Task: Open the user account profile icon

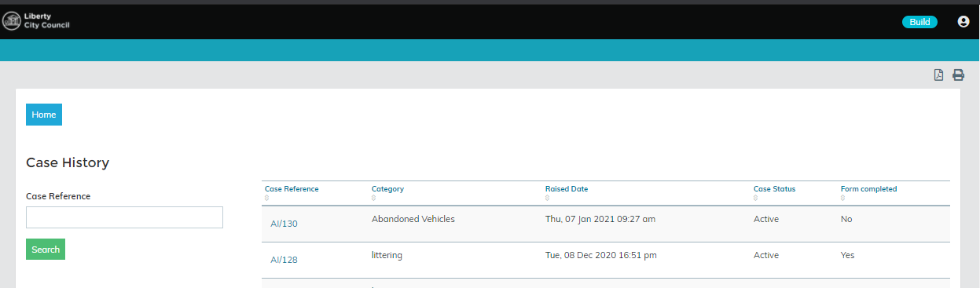Action: [963, 22]
